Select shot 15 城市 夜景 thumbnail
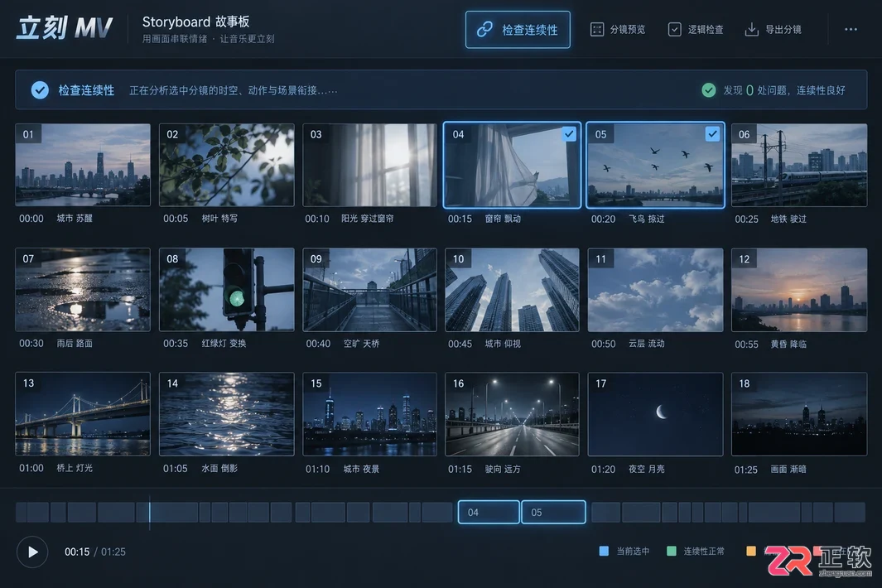Viewport: 882px width, 588px height. (369, 414)
